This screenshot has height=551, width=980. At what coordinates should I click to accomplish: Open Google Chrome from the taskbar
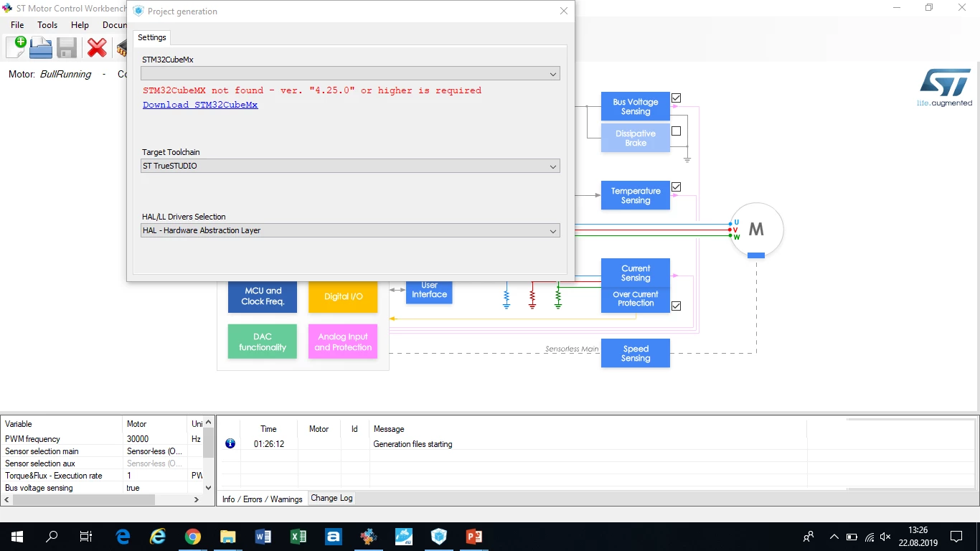pos(193,537)
